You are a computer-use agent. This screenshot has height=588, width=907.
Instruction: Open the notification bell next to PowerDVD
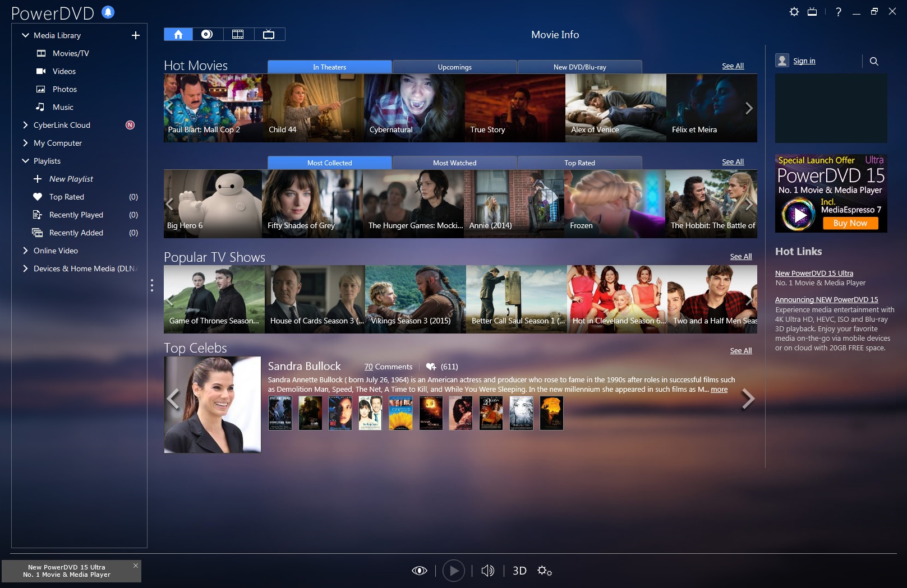coord(108,12)
